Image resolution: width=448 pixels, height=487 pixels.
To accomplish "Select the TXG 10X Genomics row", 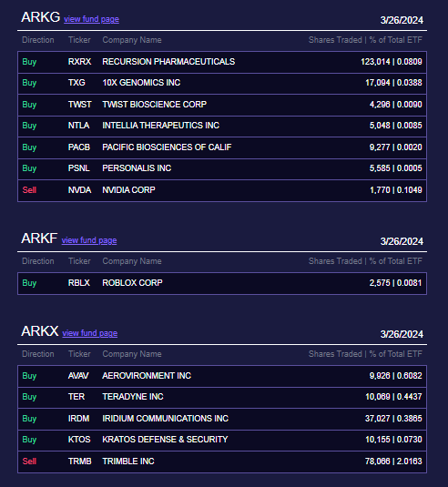I will coord(222,84).
